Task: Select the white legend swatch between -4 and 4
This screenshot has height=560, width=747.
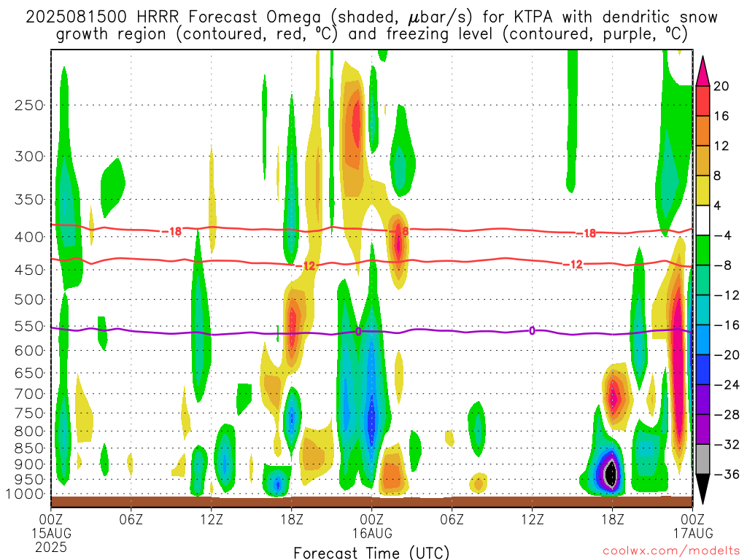Action: 703,220
